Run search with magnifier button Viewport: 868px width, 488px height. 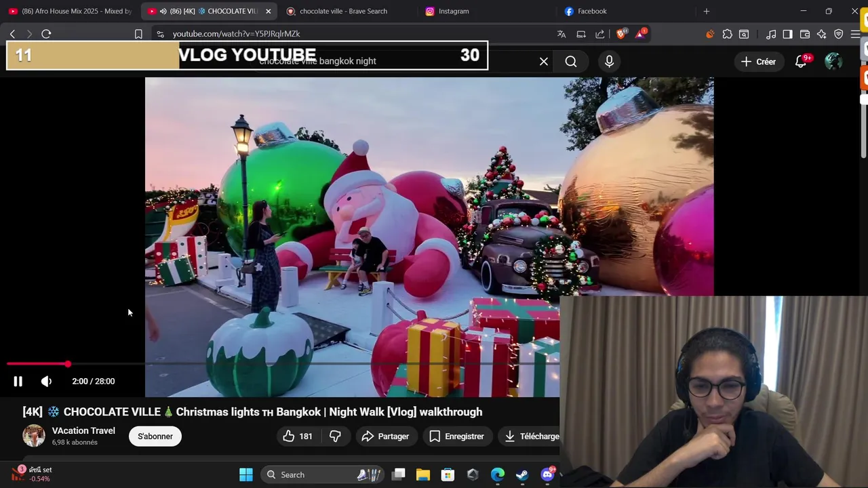[571, 62]
